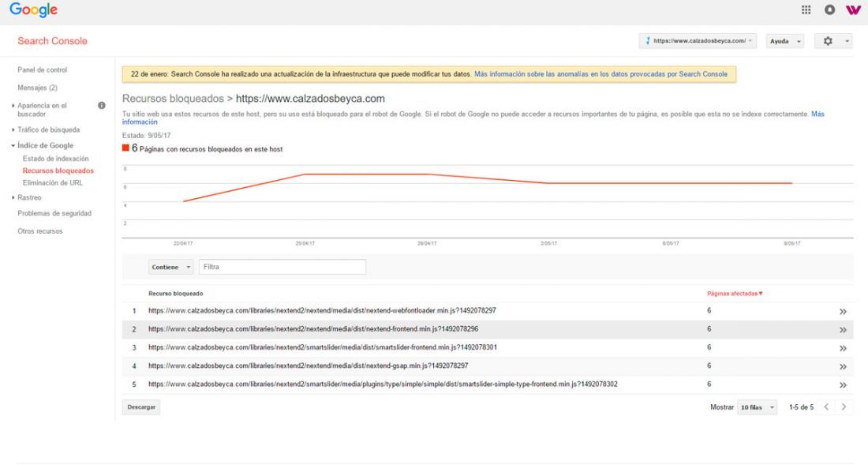Click Recurso bloqueado column header
868x465 pixels.
[x=175, y=294]
